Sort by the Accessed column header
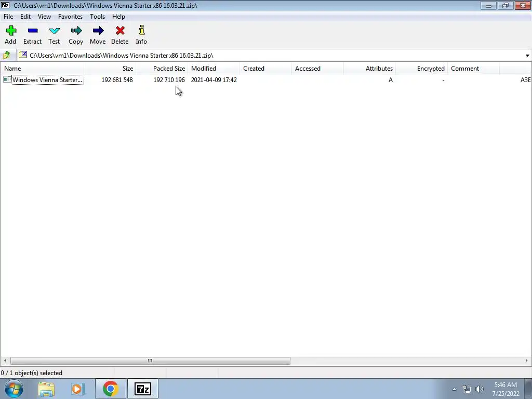The width and height of the screenshot is (532, 399). tap(317, 68)
